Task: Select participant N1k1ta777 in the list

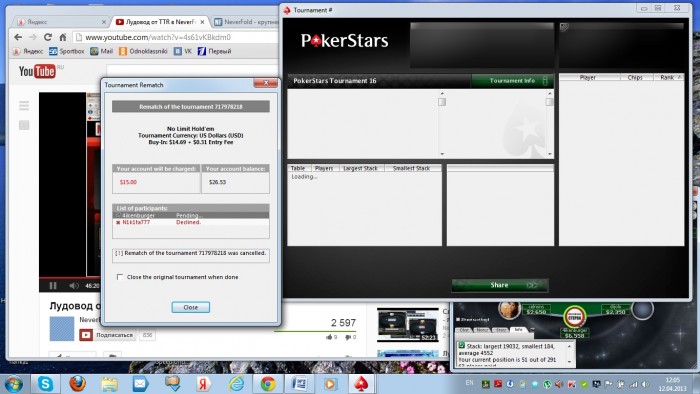Action: [191, 222]
